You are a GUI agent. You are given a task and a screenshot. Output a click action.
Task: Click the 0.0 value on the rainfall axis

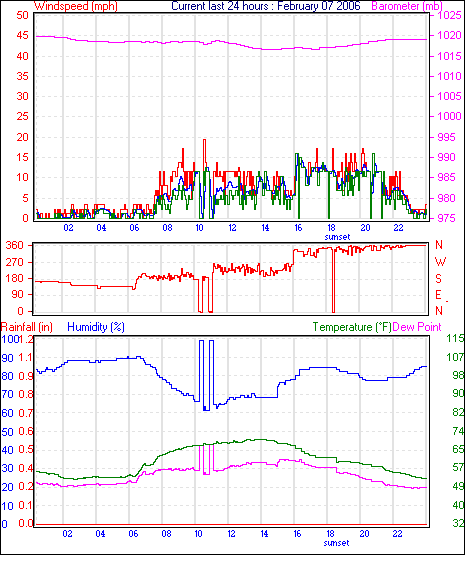(25, 523)
